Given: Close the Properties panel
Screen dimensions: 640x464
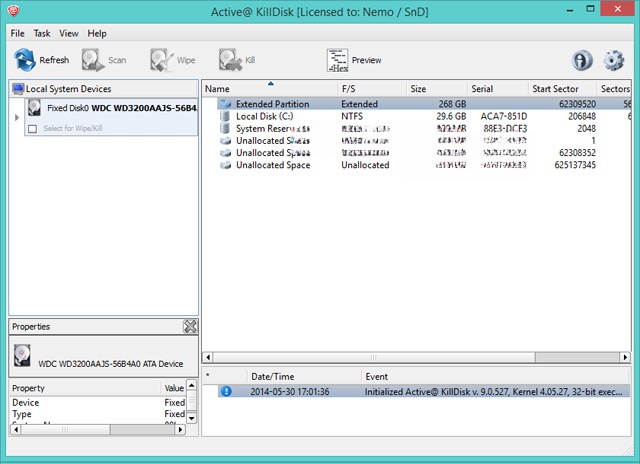Looking at the screenshot, I should (x=190, y=326).
